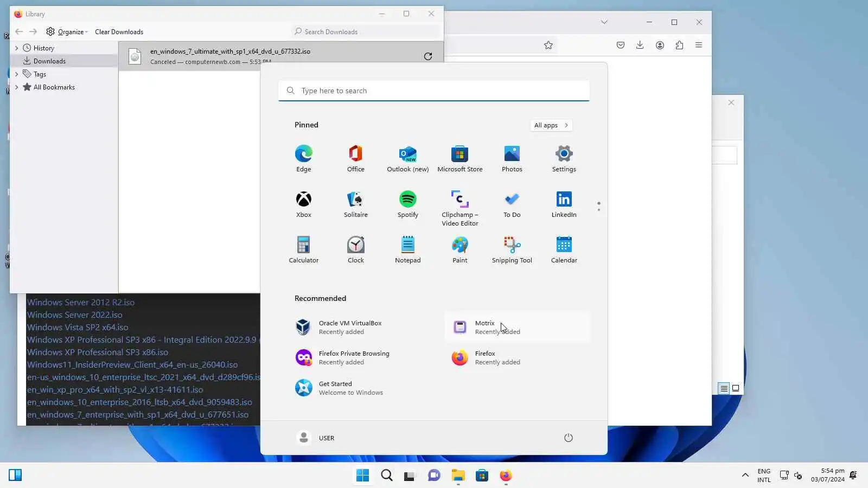Open the Start menu power options
Viewport: 868px width, 488px height.
(x=569, y=438)
